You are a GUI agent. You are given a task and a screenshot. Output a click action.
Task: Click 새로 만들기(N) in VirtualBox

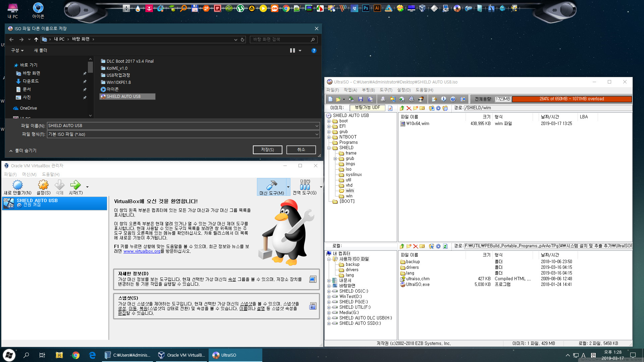[17, 187]
